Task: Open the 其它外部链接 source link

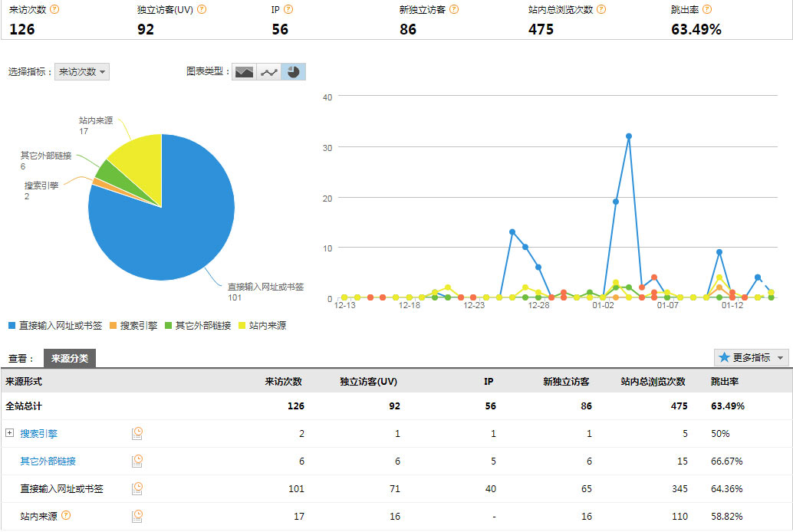Action: [48, 461]
